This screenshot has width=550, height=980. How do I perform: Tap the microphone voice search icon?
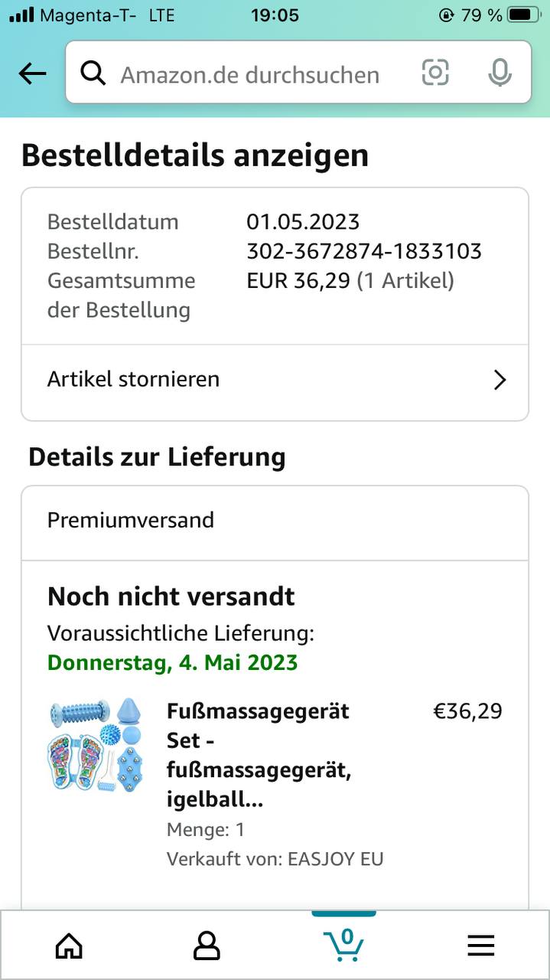tap(500, 73)
